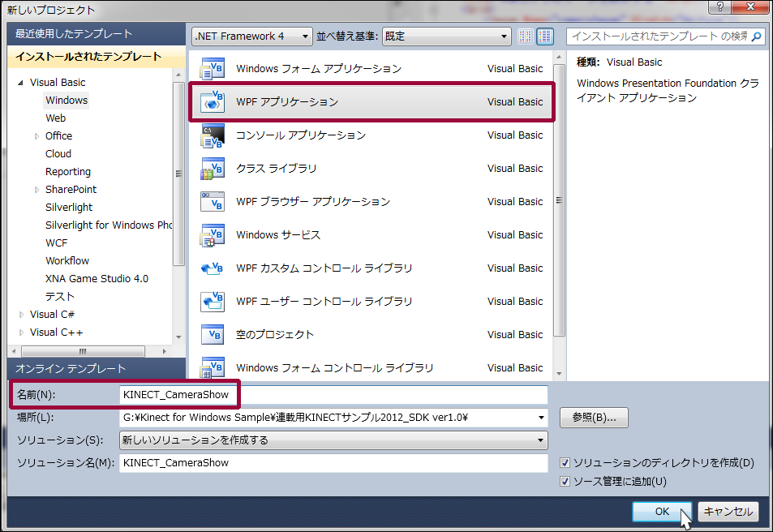Expand the SharePoint tree node
The width and height of the screenshot is (773, 532).
click(37, 190)
